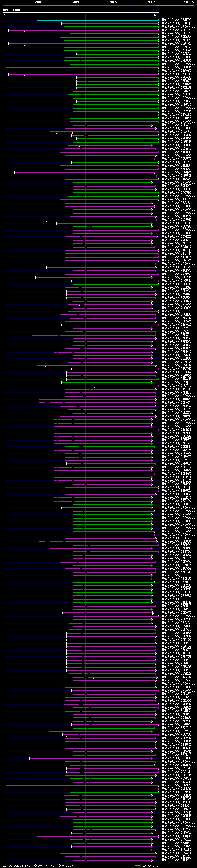This screenshot has height=868, width=197.
Task: Select the cyan alignment bar of UniRef100_A8JFR9
Action: 98,20
